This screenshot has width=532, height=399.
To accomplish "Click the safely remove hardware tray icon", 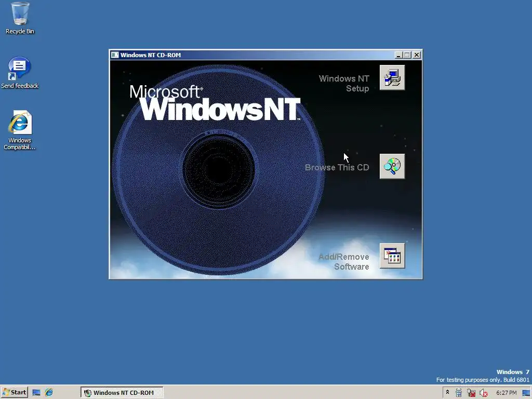I will click(459, 393).
